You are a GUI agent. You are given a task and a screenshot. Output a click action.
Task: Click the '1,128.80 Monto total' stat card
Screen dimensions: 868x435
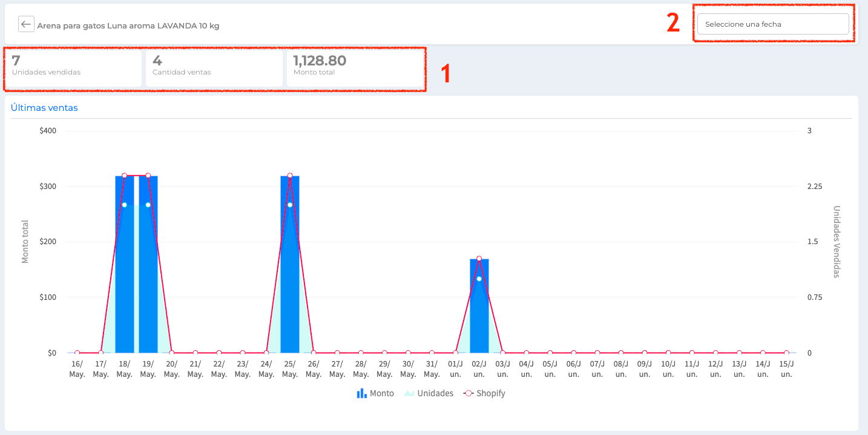tap(355, 68)
